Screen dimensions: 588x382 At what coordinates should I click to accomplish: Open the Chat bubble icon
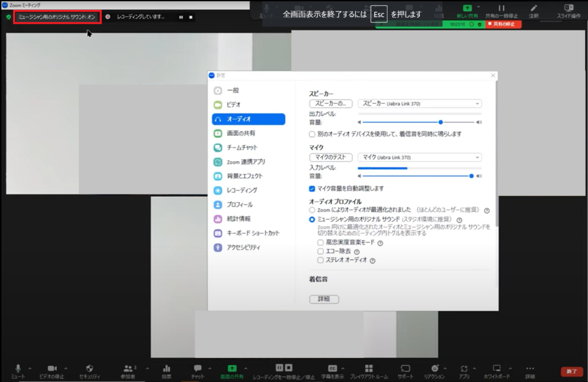tap(198, 368)
